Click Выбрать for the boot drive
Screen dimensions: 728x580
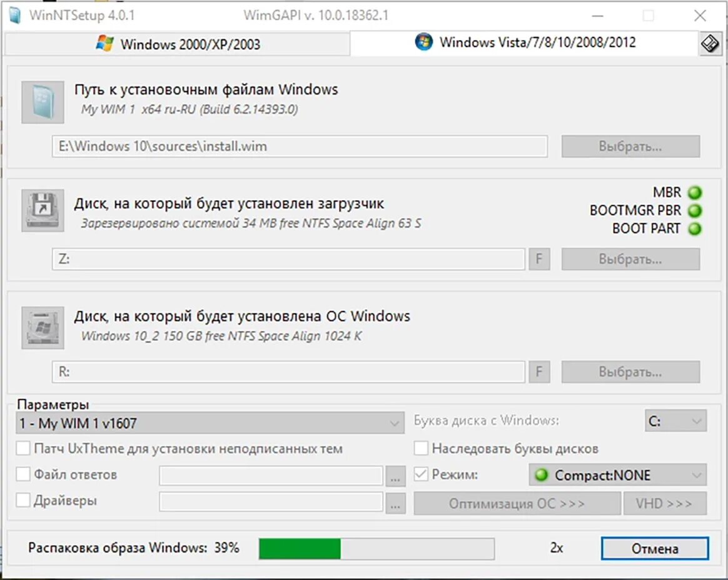(630, 258)
